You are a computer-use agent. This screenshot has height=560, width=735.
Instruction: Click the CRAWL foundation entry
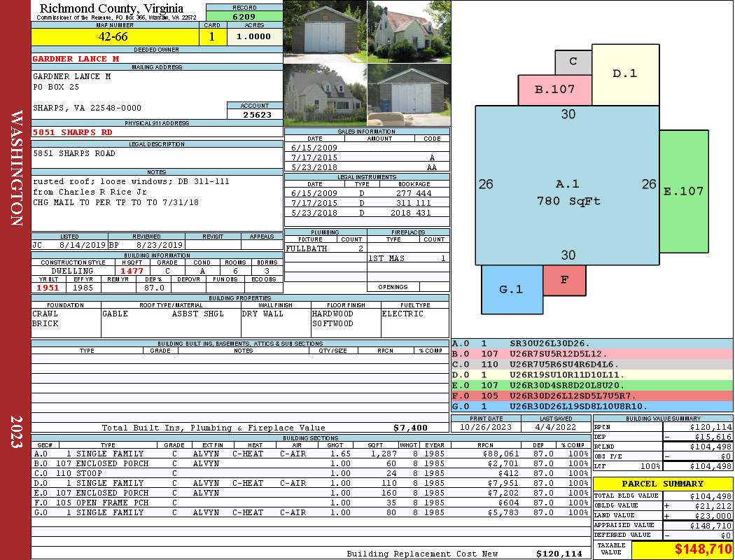pos(45,314)
